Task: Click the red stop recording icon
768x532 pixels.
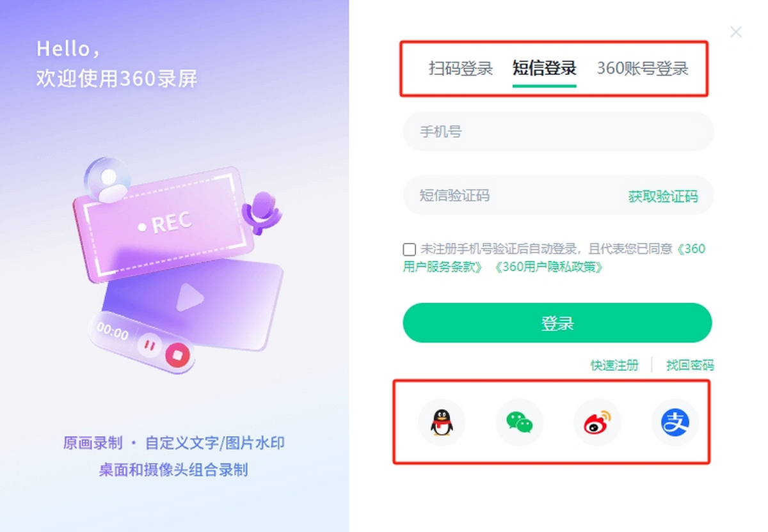Action: click(178, 355)
